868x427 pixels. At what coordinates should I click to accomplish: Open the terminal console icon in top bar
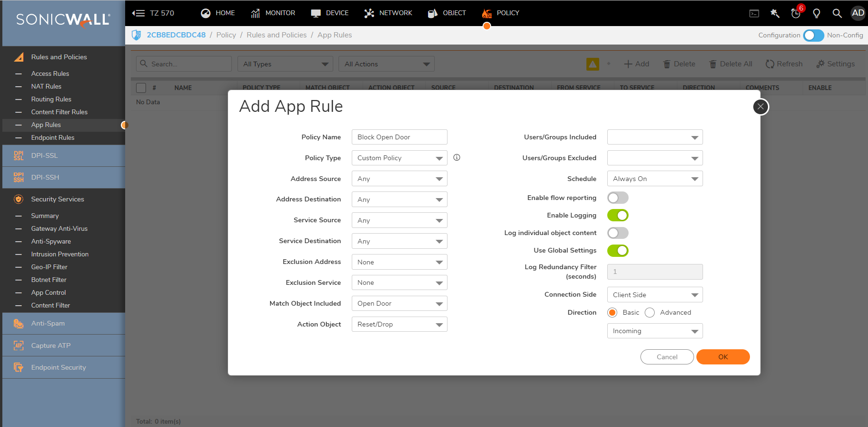pos(754,14)
